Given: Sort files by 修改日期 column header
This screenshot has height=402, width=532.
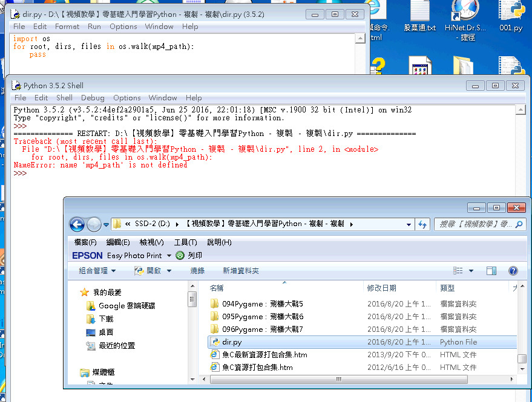Looking at the screenshot, I should [381, 288].
